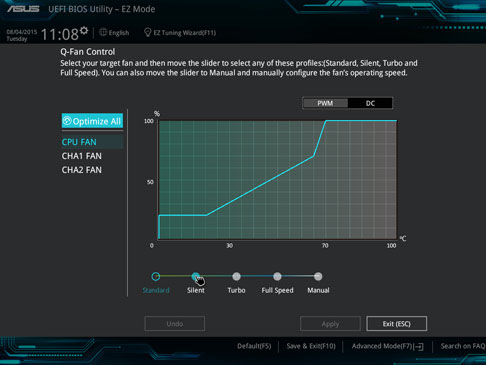Click the EZ Tuning Wizard lightbulb icon

tap(147, 32)
